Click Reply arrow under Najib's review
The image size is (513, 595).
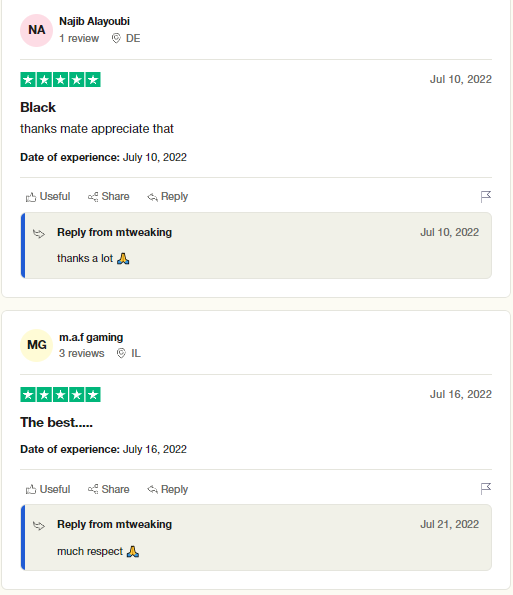coord(153,197)
